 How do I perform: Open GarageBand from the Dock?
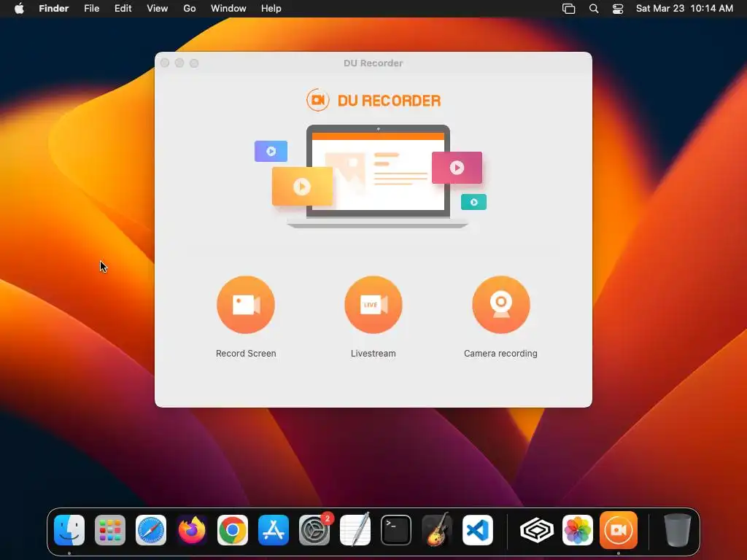[x=437, y=530]
